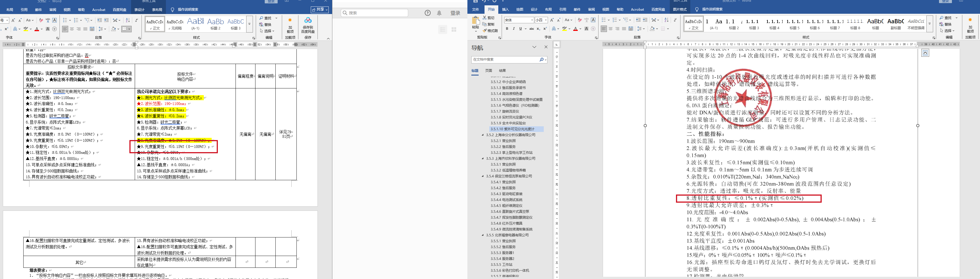The image size is (980, 279).
Task: Apply yellow highlight color in 投标文件 window
Action: tap(565, 29)
